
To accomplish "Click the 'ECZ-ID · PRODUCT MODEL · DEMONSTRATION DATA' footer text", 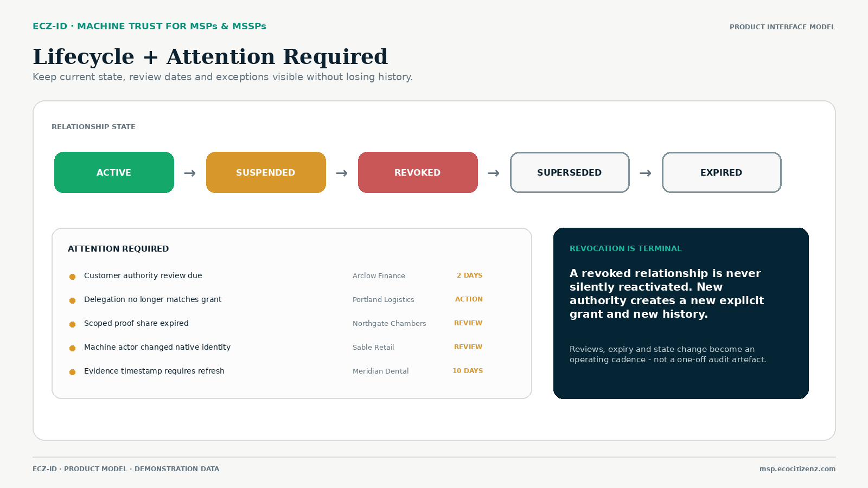I will point(126,469).
